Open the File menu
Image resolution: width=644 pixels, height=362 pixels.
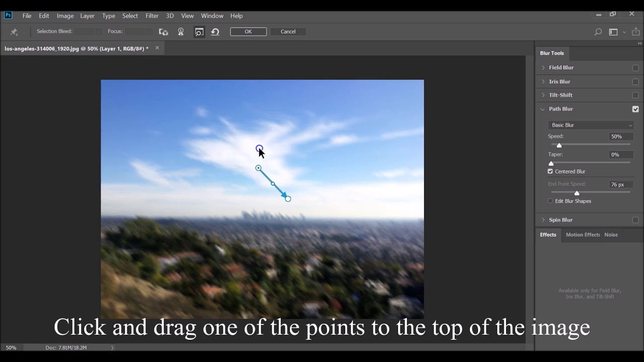click(x=27, y=16)
